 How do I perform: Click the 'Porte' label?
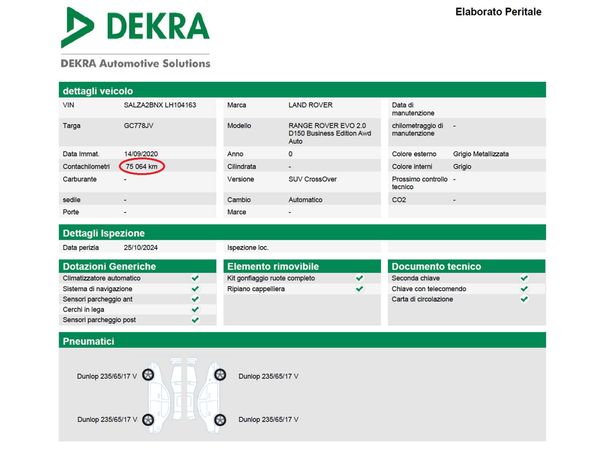(x=71, y=212)
